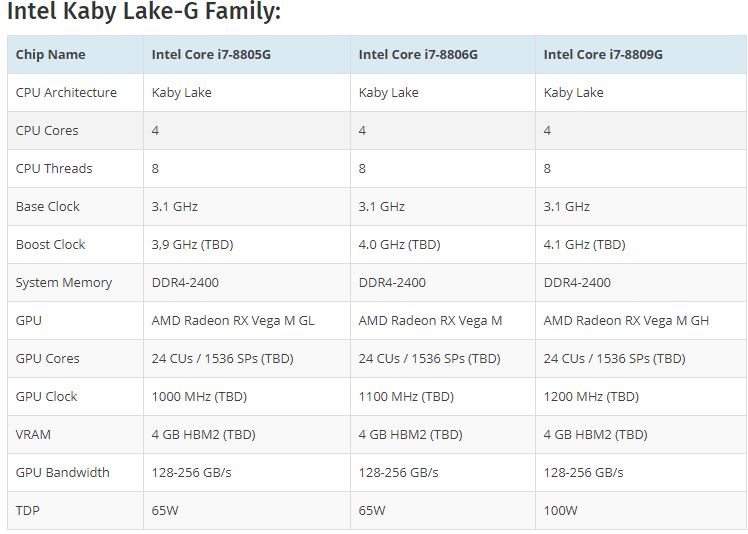This screenshot has height=534, width=748.
Task: Click the VRAM row label
Action: pos(33,435)
